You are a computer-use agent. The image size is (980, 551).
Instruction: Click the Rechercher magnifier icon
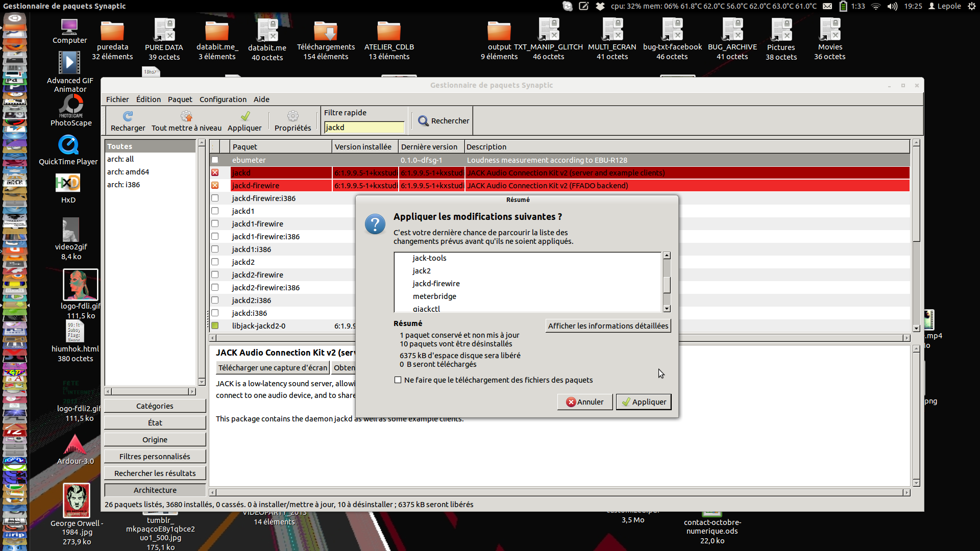[423, 121]
